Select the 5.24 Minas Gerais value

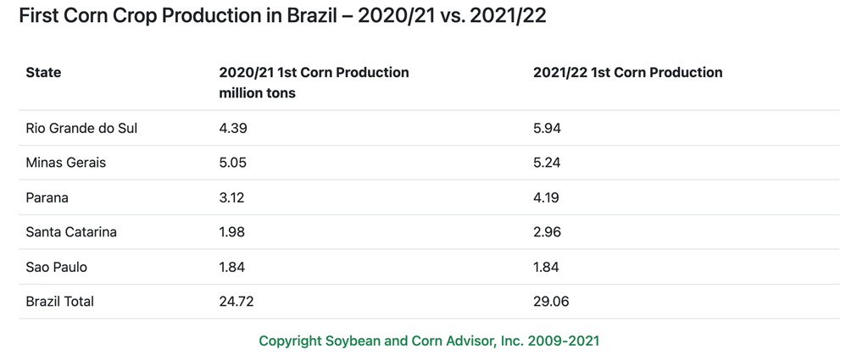click(547, 163)
